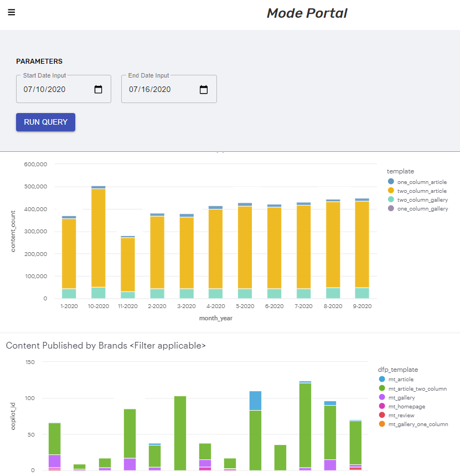Screen dimensions: 460x476
Task: Toggle one_column_article legend entry
Action: click(421, 182)
